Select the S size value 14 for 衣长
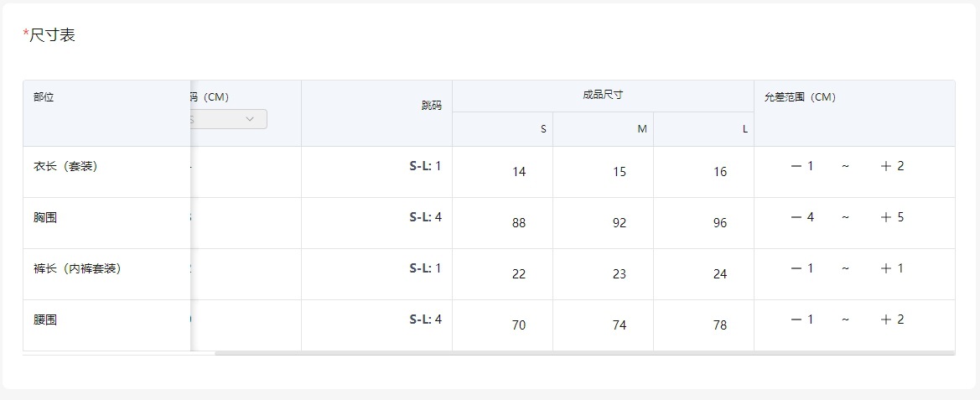The width and height of the screenshot is (980, 400). (x=519, y=172)
